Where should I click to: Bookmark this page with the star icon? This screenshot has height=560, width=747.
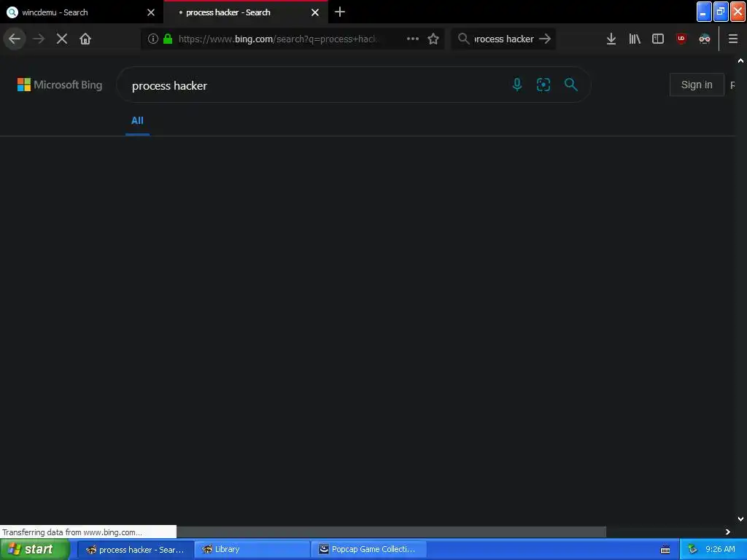[433, 39]
